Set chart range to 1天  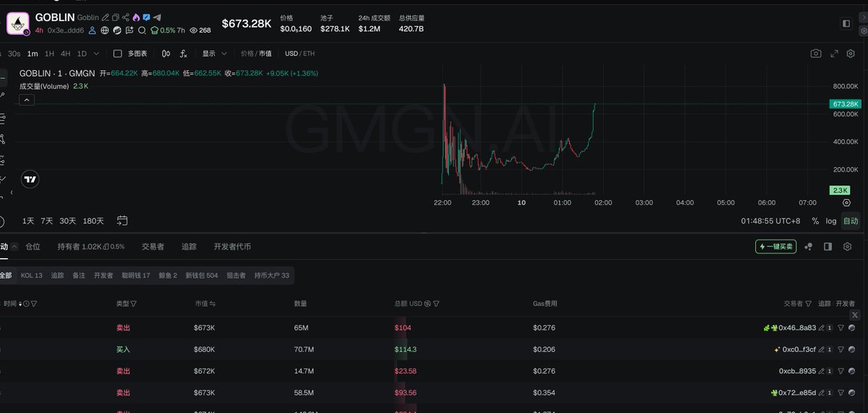click(x=28, y=221)
